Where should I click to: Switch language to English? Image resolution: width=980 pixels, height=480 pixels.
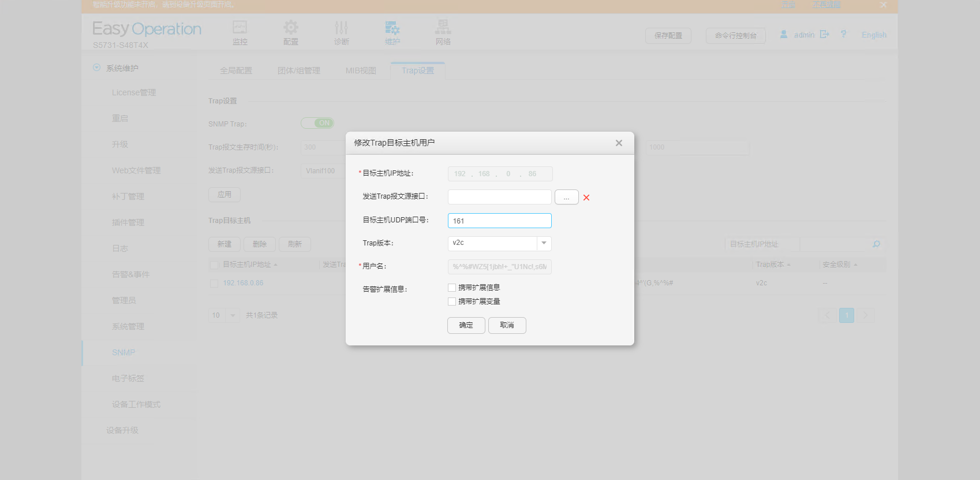coord(874,35)
